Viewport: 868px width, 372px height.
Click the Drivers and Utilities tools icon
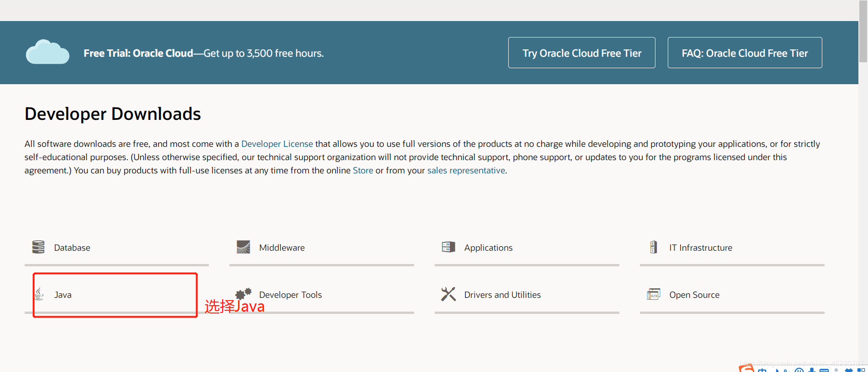pyautogui.click(x=448, y=294)
